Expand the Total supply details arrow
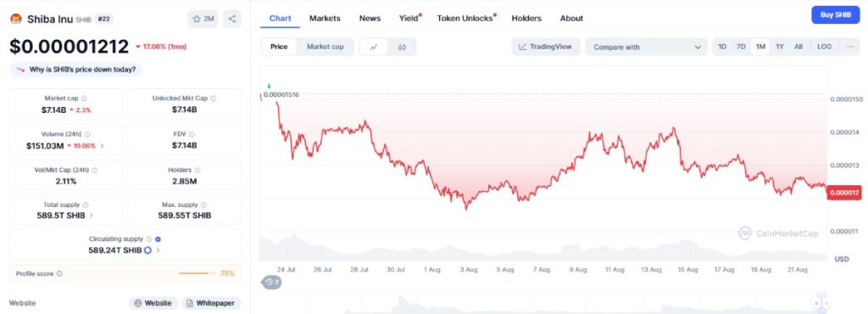This screenshot has width=868, height=314. point(92,216)
